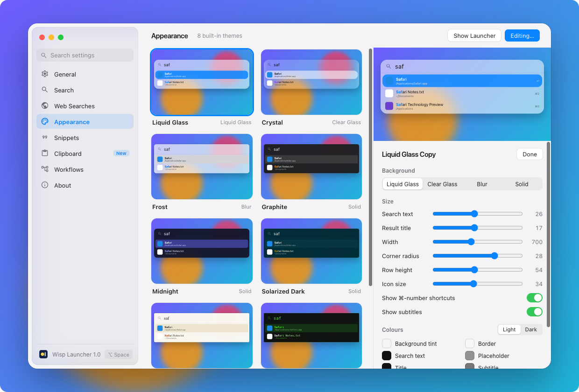Click the Row height slider
This screenshot has width=579, height=392.
coord(477,270)
